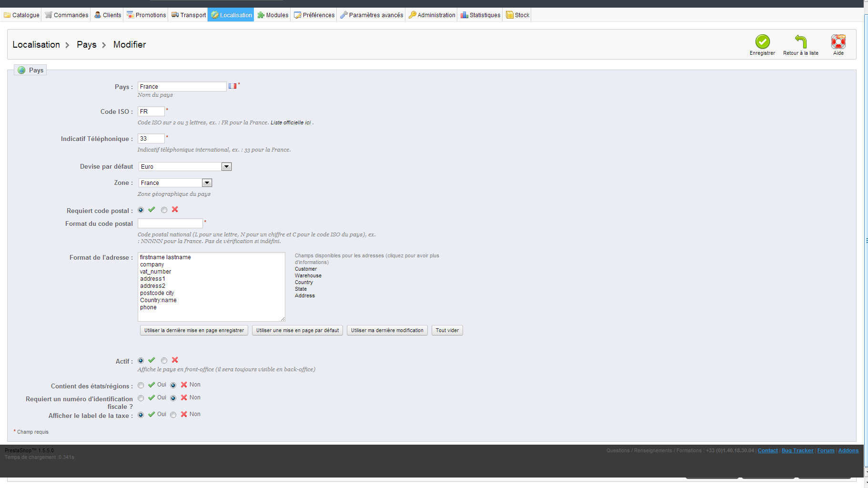
Task: Click the Warehouse available field link
Action: [x=308, y=275]
